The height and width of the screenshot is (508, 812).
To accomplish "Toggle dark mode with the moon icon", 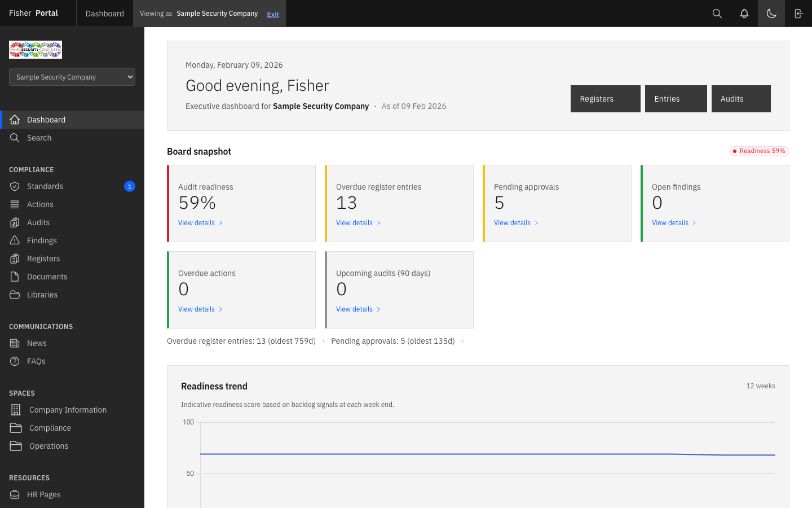I will pyautogui.click(x=771, y=13).
